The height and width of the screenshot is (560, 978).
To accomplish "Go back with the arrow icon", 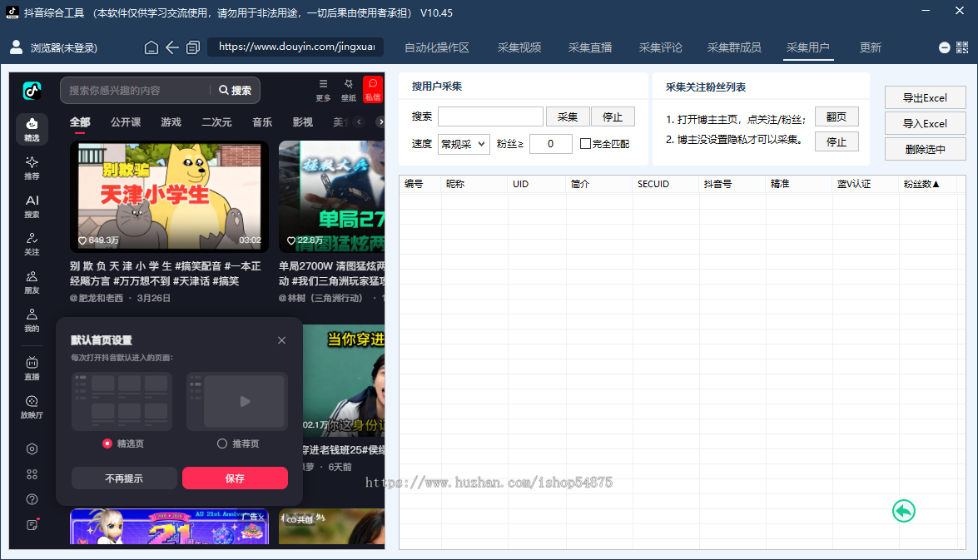I will pos(172,47).
